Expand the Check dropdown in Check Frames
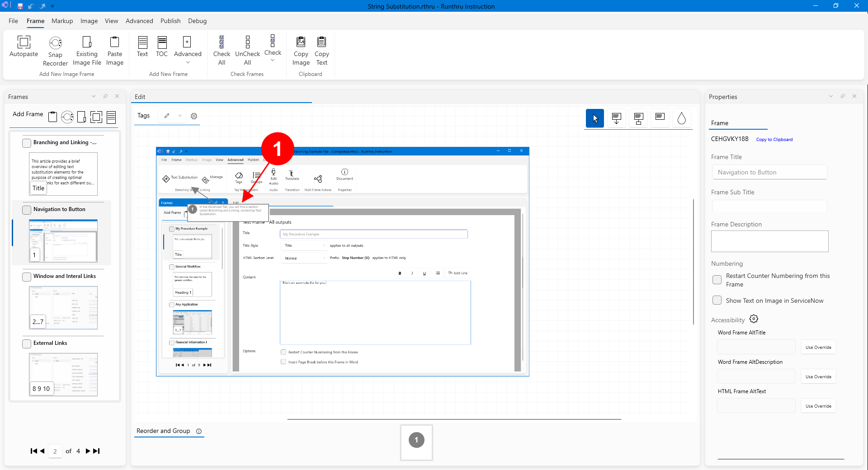This screenshot has width=868, height=470. click(273, 60)
